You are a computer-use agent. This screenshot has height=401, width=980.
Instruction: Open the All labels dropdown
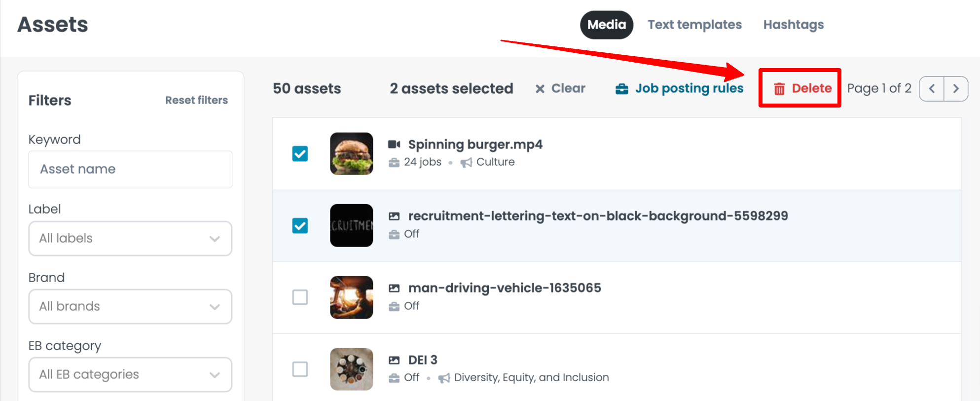click(x=130, y=238)
